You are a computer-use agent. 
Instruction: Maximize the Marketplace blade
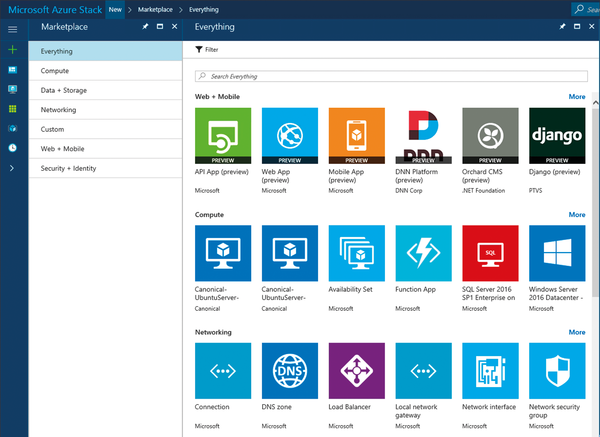pos(160,26)
